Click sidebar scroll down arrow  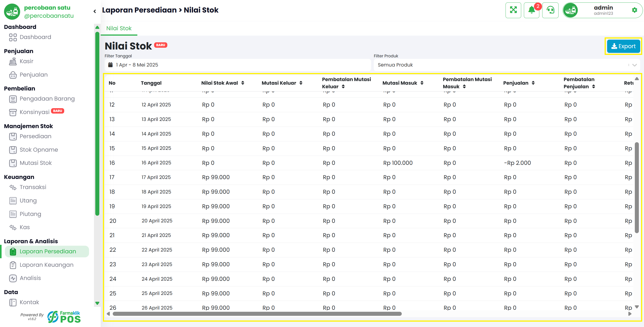coord(97,303)
